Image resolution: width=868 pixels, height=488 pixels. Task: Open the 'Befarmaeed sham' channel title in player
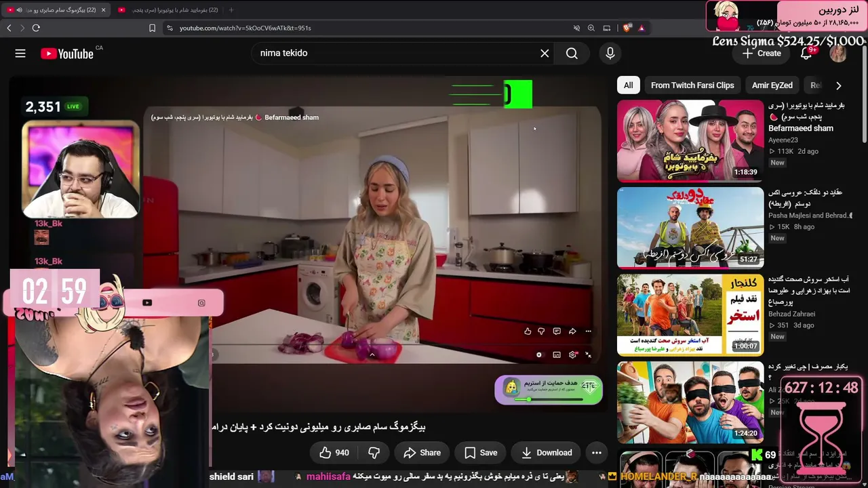pos(292,117)
